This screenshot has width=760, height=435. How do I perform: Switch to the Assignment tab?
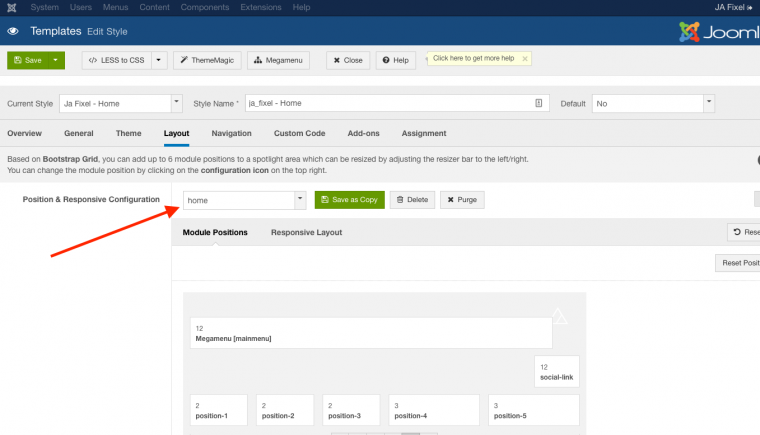click(x=424, y=133)
